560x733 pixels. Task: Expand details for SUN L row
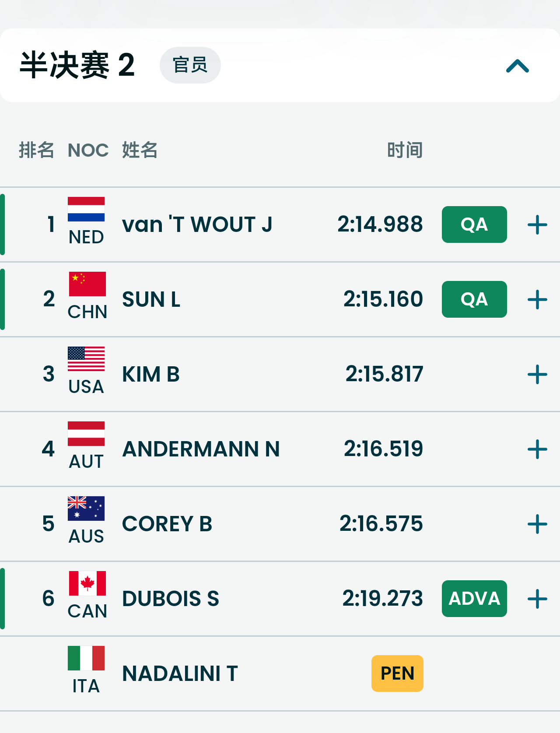click(x=537, y=300)
